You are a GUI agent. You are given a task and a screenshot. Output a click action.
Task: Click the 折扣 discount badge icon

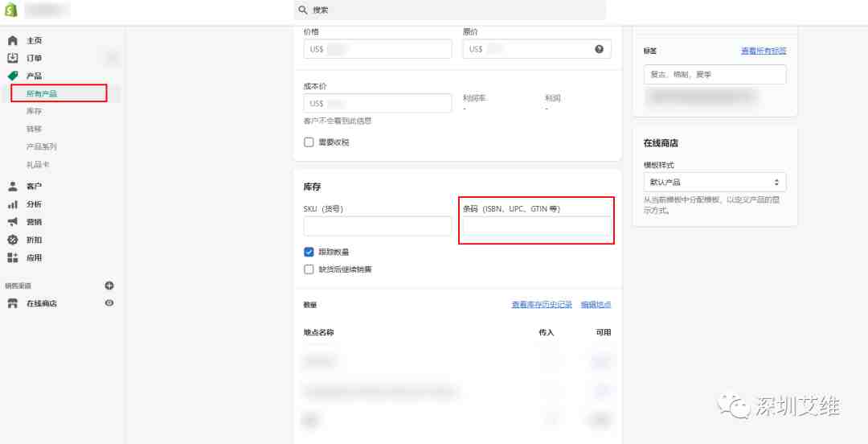tap(13, 240)
